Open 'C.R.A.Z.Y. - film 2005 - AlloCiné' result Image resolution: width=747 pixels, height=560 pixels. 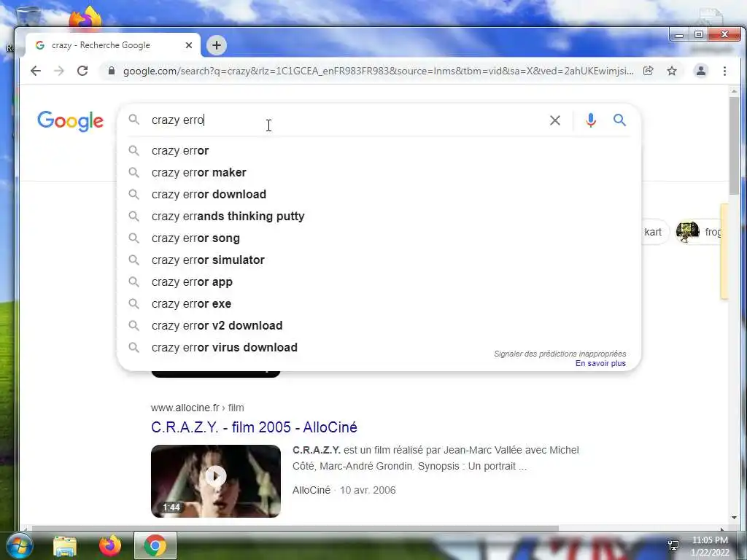tap(254, 427)
